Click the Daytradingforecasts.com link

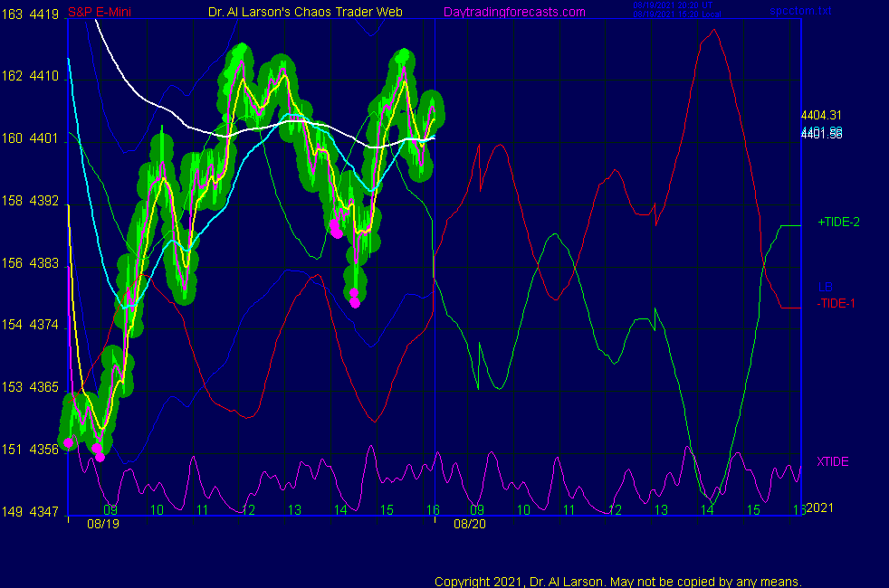(513, 12)
